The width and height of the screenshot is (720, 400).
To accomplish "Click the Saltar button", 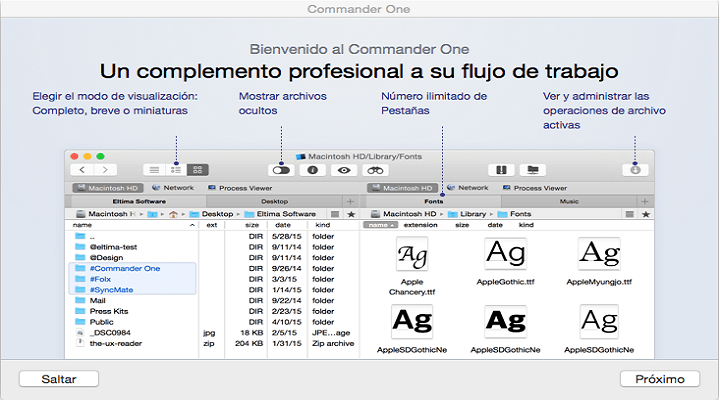I will point(59,379).
